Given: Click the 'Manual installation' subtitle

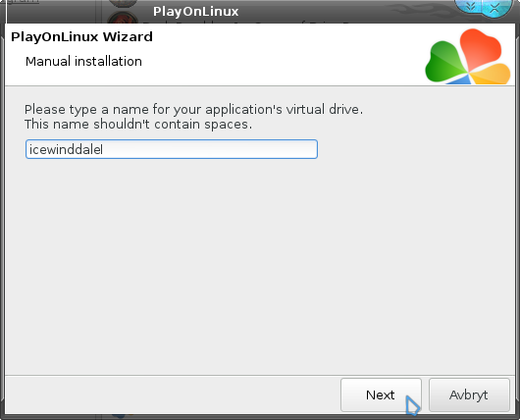Looking at the screenshot, I should 83,62.
